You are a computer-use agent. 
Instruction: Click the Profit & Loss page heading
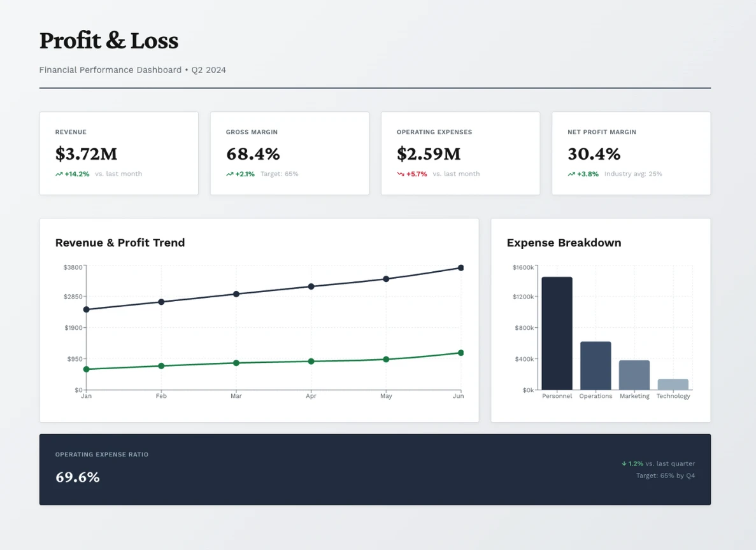[109, 40]
